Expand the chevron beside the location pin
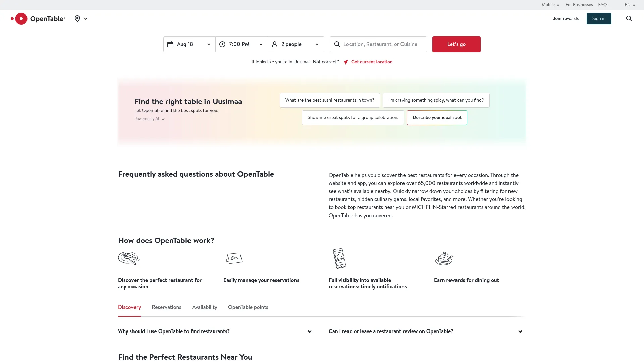644x362 pixels. coord(86,19)
